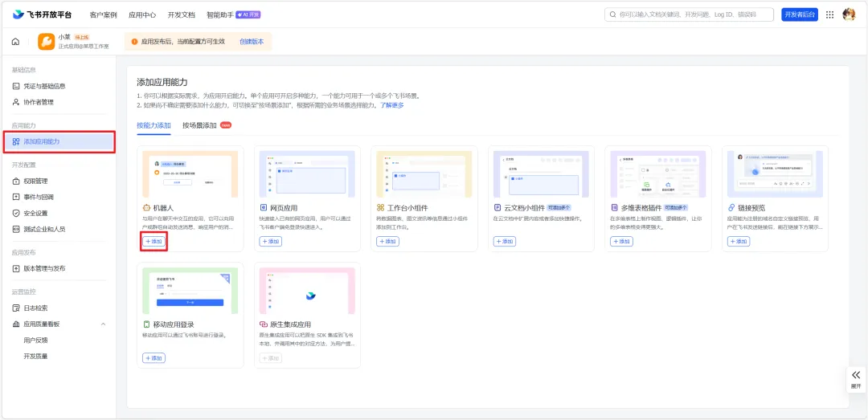Click the 原生集成应用 preview thumbnail
This screenshot has width=868, height=420.
point(307,291)
